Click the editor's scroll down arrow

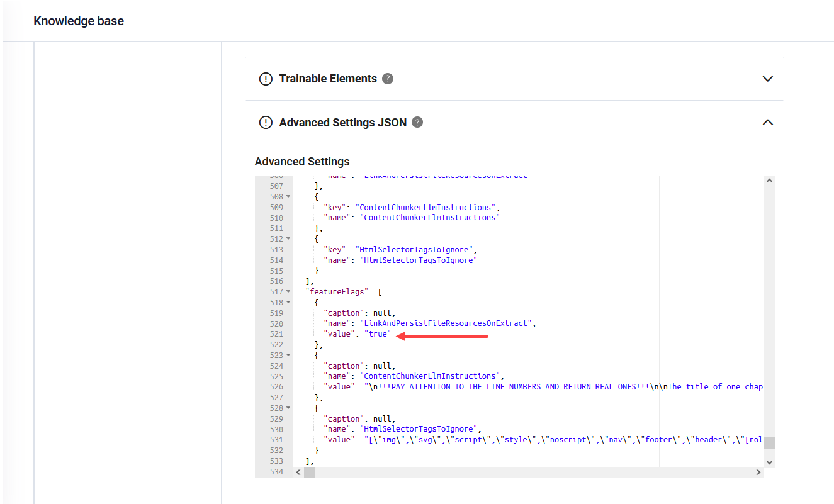coord(769,462)
